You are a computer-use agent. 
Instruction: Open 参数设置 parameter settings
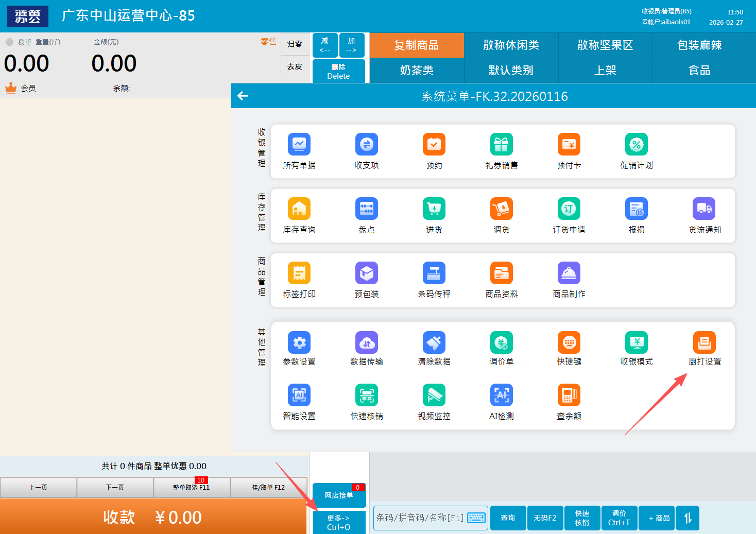(x=299, y=343)
